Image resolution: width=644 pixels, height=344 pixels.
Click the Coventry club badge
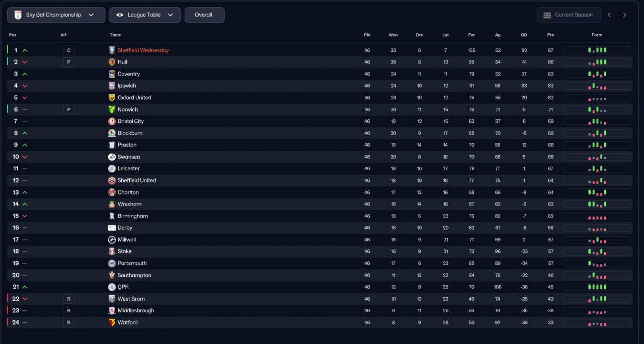click(112, 74)
